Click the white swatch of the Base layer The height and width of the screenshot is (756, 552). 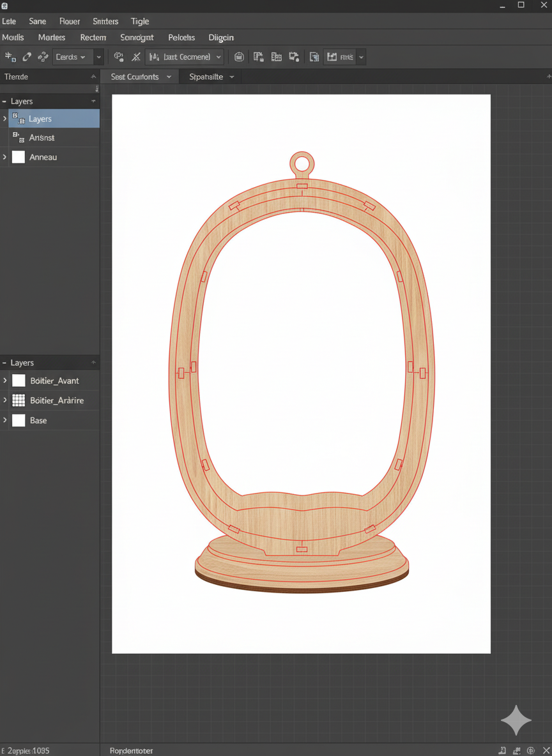point(19,420)
